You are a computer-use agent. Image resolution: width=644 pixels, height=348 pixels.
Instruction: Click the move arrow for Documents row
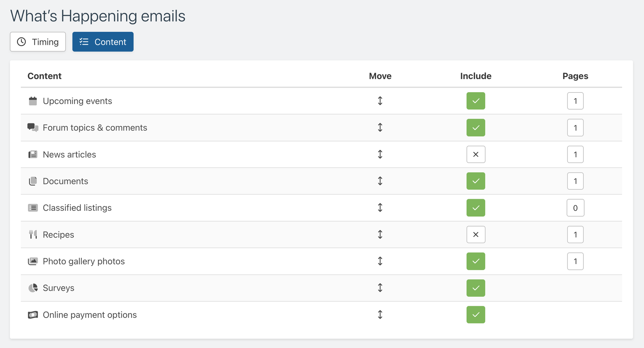[380, 181]
